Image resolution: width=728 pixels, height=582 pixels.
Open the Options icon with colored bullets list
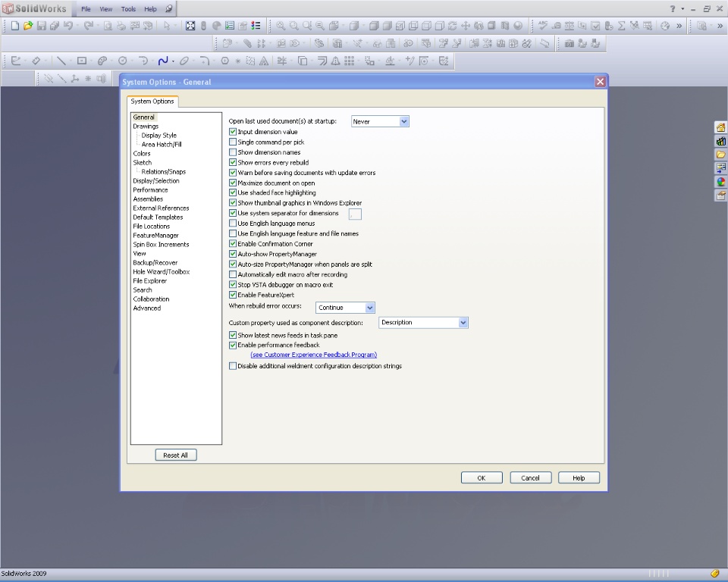tap(256, 26)
